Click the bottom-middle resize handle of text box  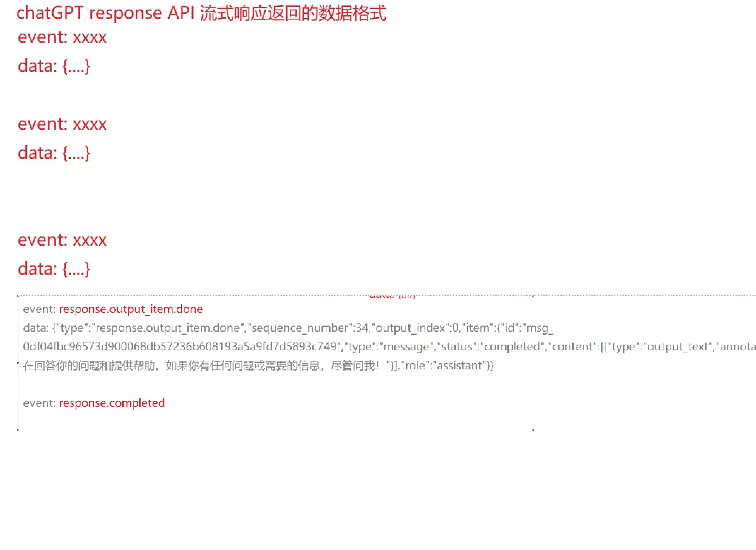[x=533, y=430]
